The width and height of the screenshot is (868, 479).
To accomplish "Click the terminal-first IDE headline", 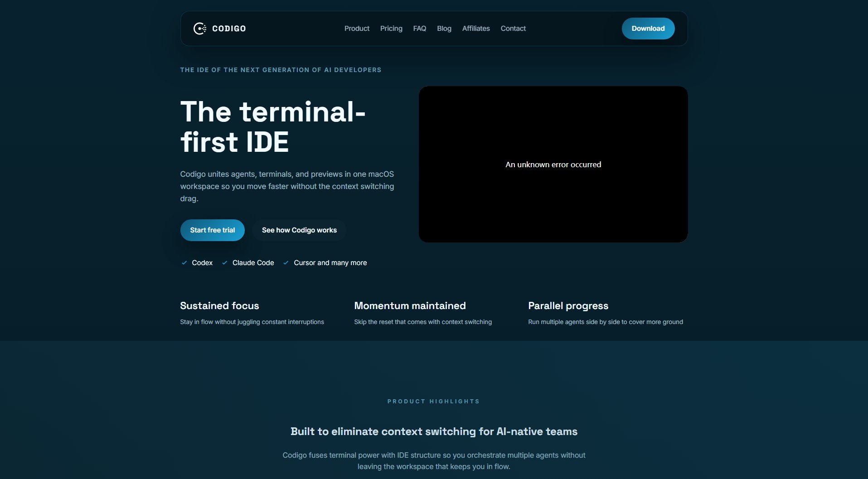I will (272, 127).
